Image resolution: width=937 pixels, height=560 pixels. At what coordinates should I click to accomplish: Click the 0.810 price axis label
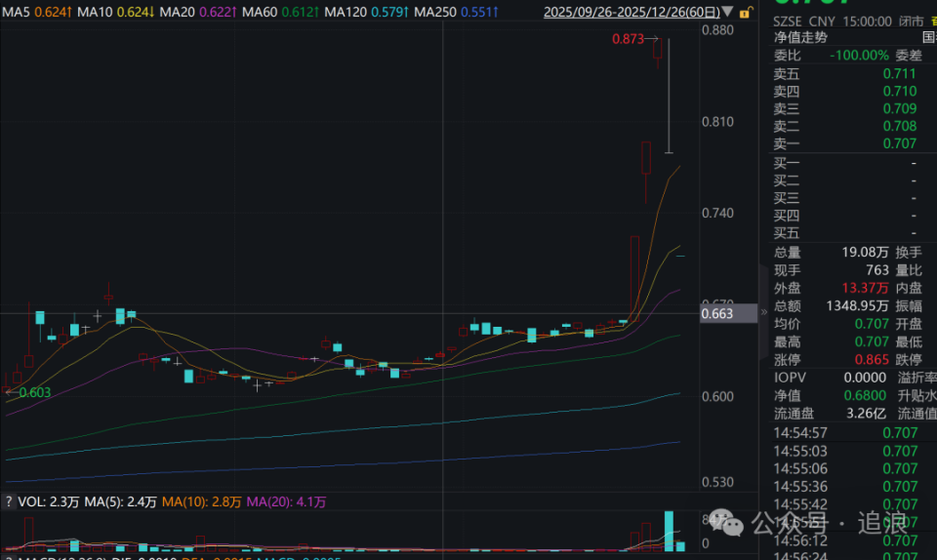point(717,122)
